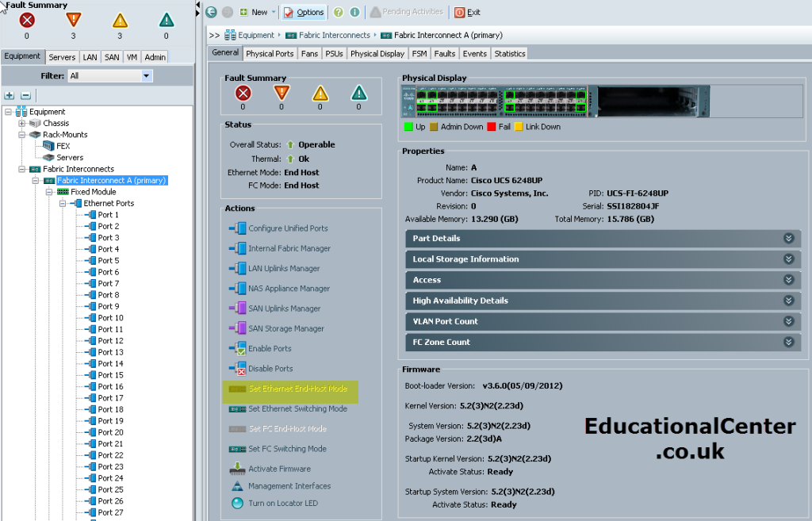Click the expand all plus icon
812x521 pixels.
(x=10, y=95)
